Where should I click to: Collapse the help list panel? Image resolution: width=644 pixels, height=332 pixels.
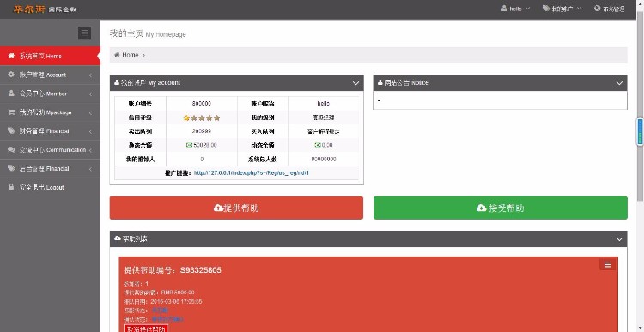[619, 239]
